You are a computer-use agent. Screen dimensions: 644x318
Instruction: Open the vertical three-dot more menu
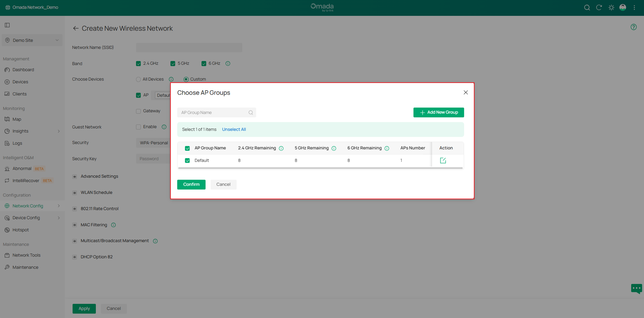(634, 8)
